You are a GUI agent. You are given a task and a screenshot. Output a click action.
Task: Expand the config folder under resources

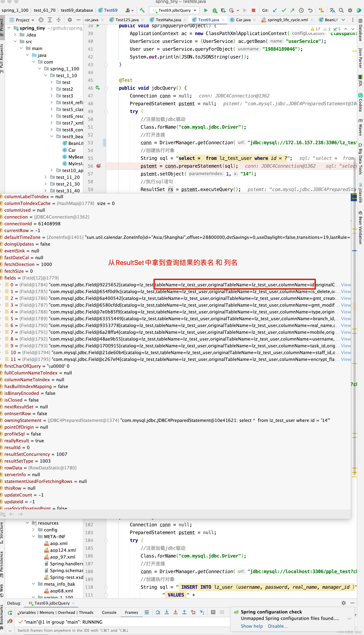[x=34, y=530]
